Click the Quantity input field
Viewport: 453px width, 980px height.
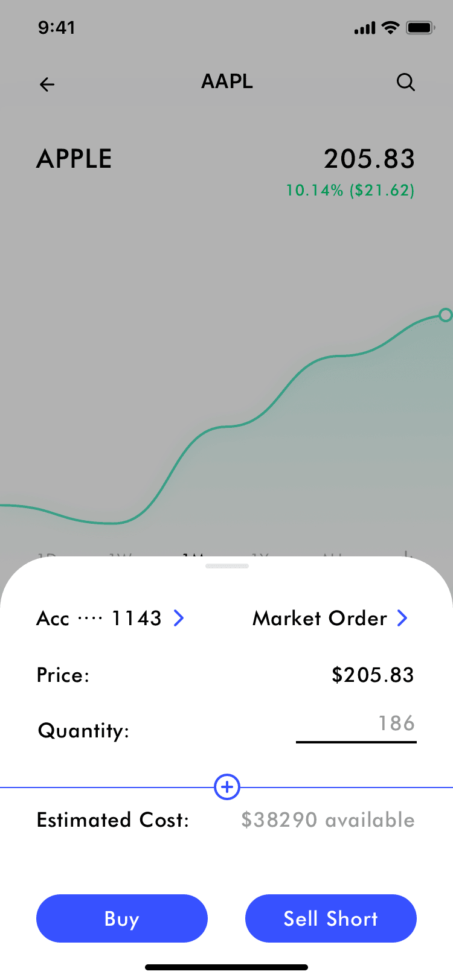point(356,724)
